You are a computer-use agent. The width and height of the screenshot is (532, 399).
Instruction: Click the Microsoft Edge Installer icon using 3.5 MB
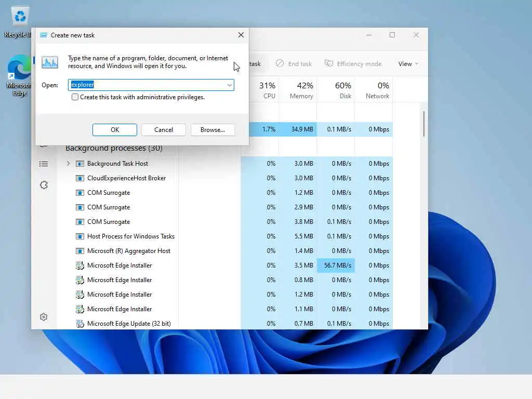click(79, 265)
